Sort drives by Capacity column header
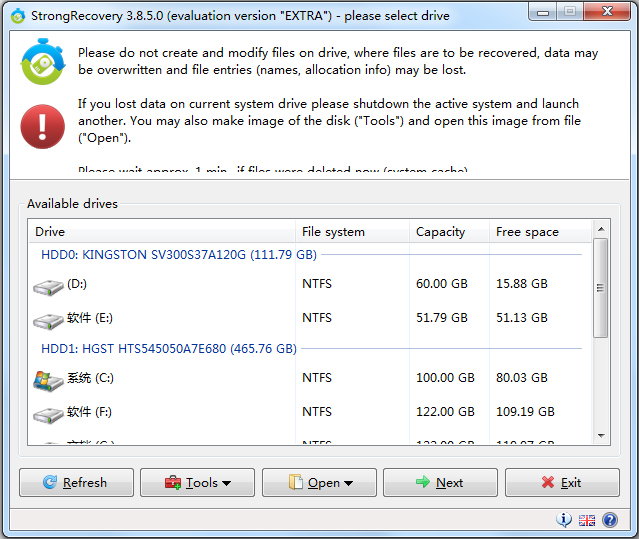 pyautogui.click(x=440, y=232)
